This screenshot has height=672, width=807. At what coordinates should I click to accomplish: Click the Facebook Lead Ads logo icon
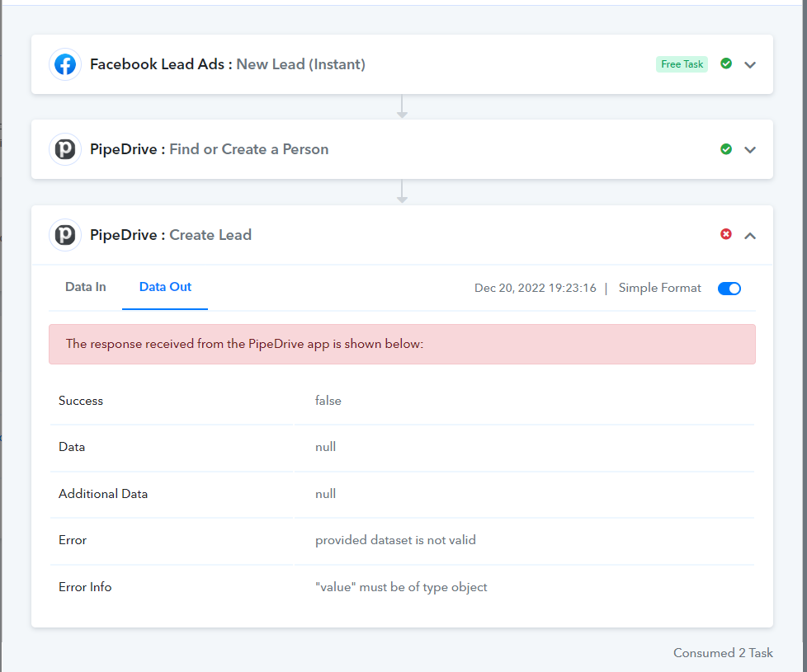(x=65, y=64)
